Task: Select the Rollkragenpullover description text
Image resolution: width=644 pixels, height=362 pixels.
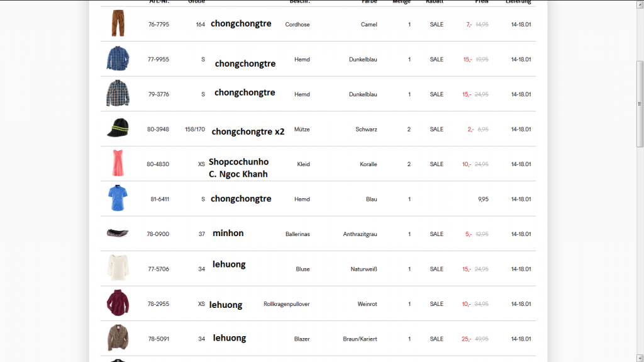Action: [x=287, y=304]
